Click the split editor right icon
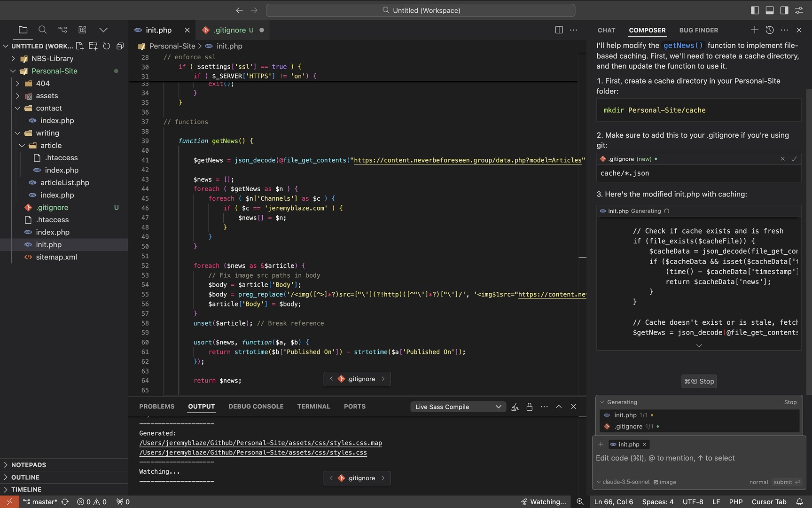Screen dimensions: 812x508 [559, 30]
